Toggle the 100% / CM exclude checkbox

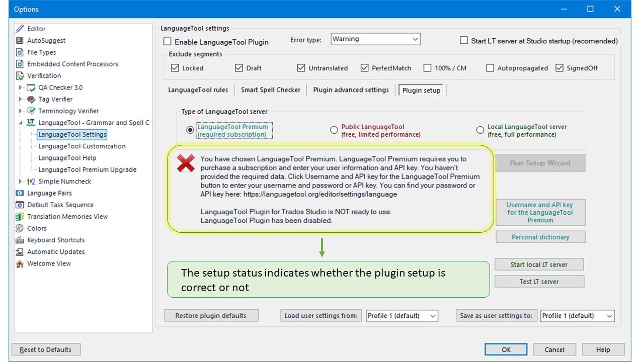coord(427,68)
